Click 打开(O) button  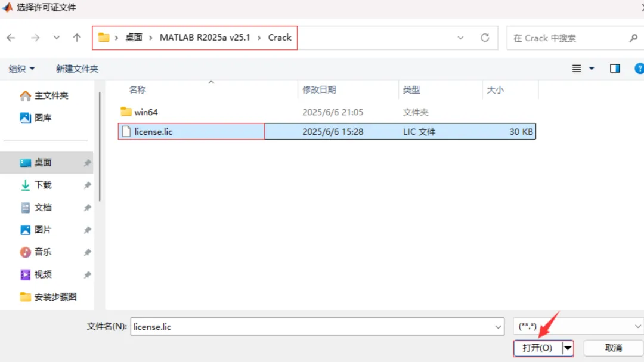[537, 348]
